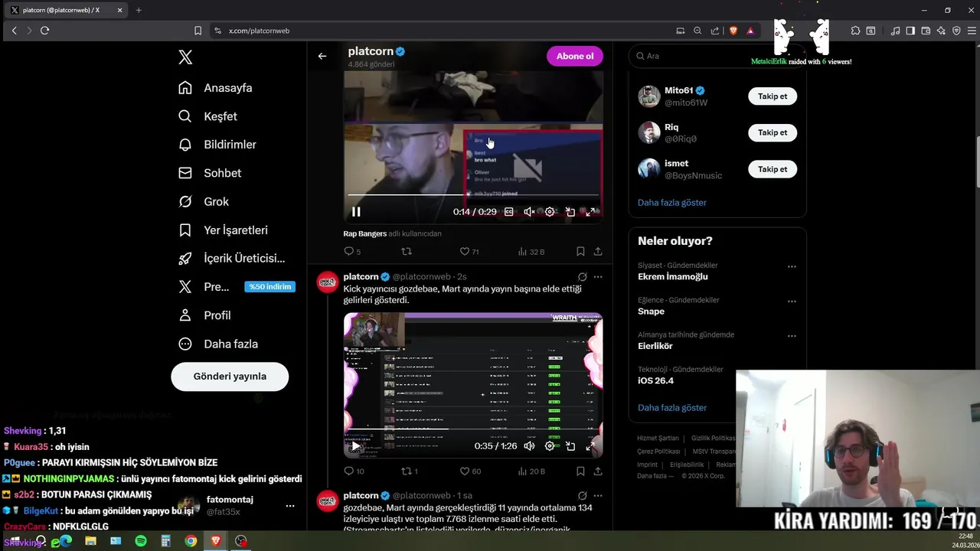The height and width of the screenshot is (551, 980).
Task: Open OBS Studio from the taskbar
Action: (x=241, y=541)
